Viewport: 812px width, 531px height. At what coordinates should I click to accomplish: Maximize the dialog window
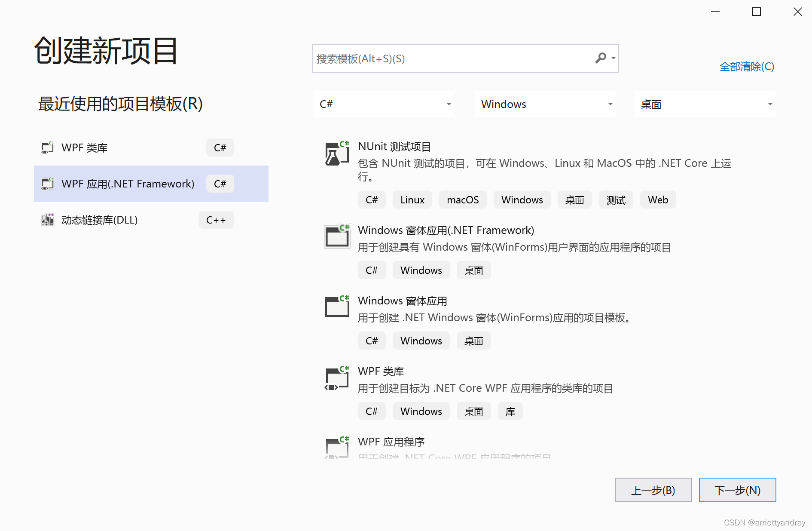[757, 12]
